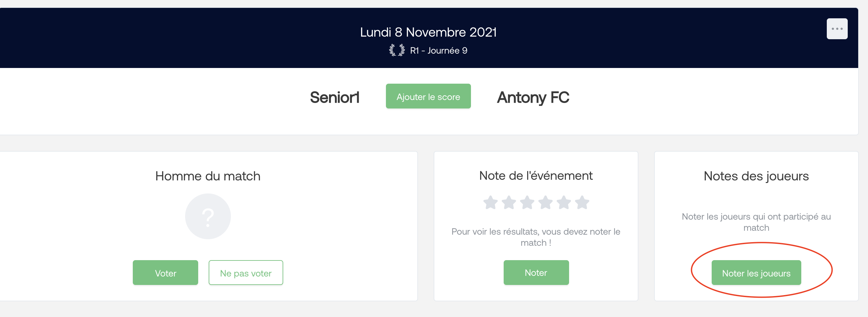Select the third rating star
Viewport: 868px width, 317px height.
(x=527, y=203)
